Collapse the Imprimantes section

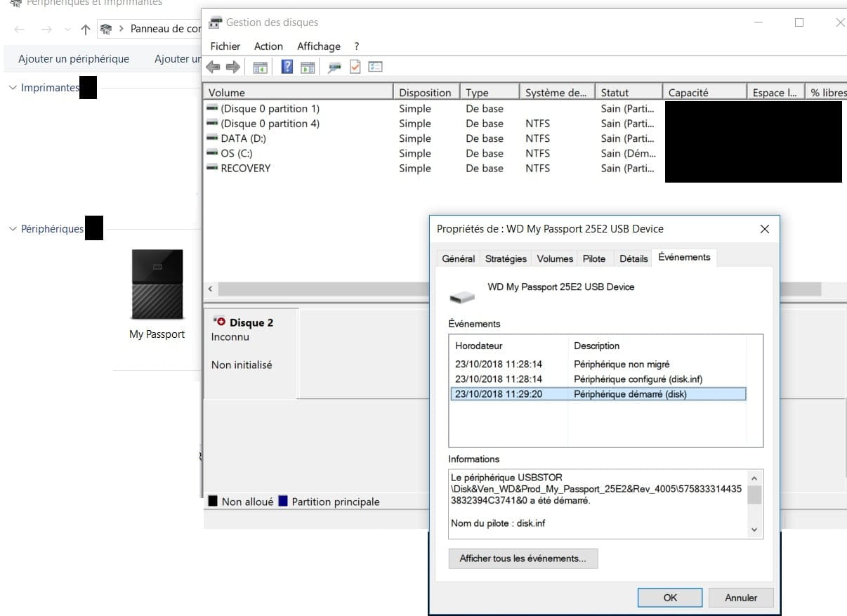click(x=13, y=88)
